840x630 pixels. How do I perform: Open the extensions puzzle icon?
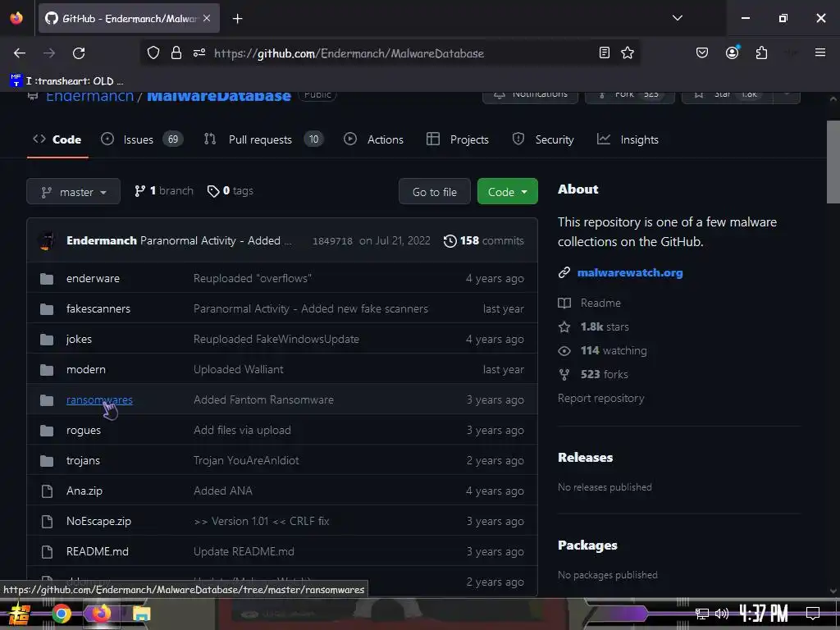point(761,52)
